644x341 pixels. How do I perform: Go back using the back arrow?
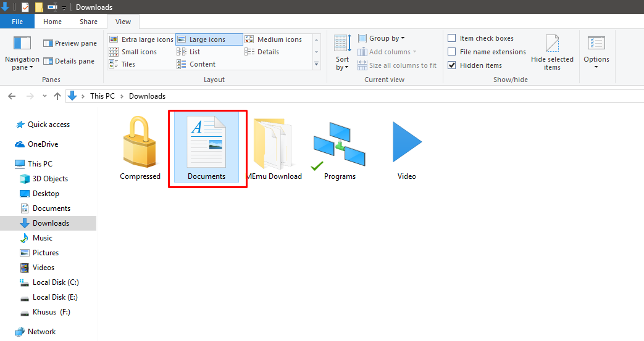click(12, 96)
